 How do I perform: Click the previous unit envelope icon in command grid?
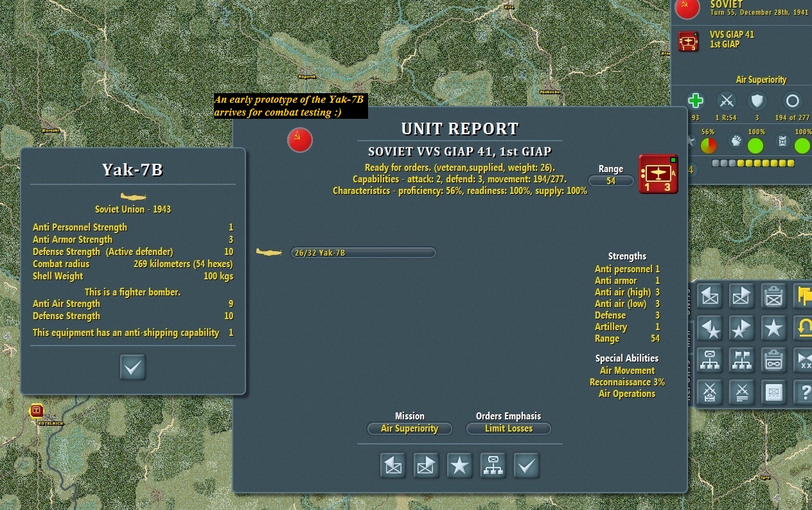pos(709,296)
